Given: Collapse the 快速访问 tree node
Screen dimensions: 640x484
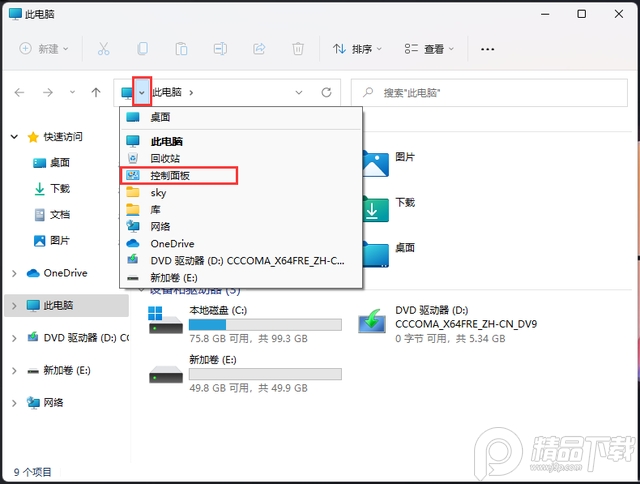Looking at the screenshot, I should pos(14,137).
